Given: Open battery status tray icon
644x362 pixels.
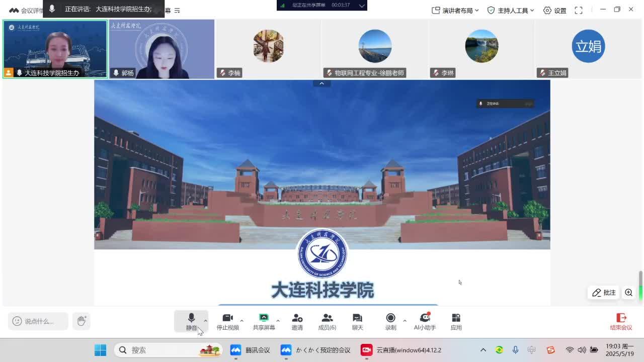Looking at the screenshot, I should pos(594,350).
